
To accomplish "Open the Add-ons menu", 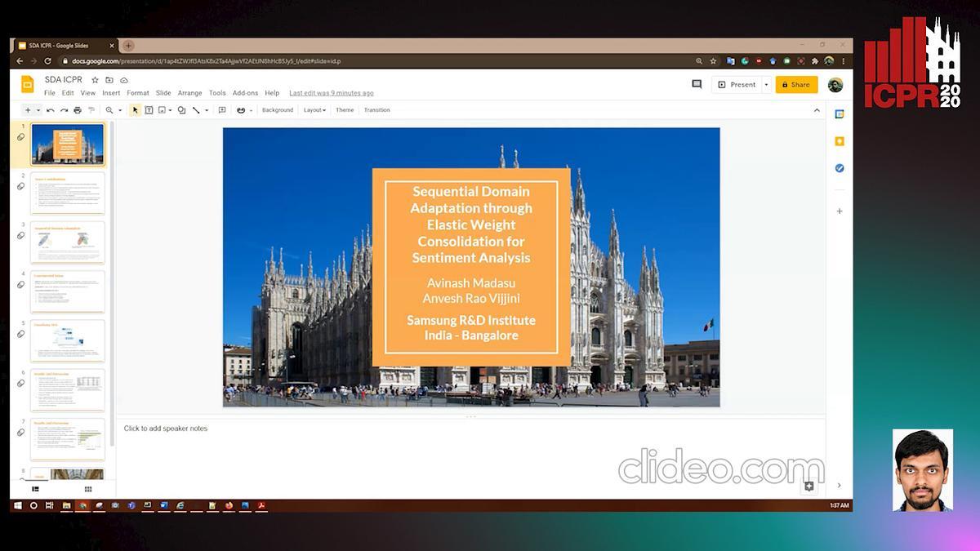I will [x=245, y=93].
